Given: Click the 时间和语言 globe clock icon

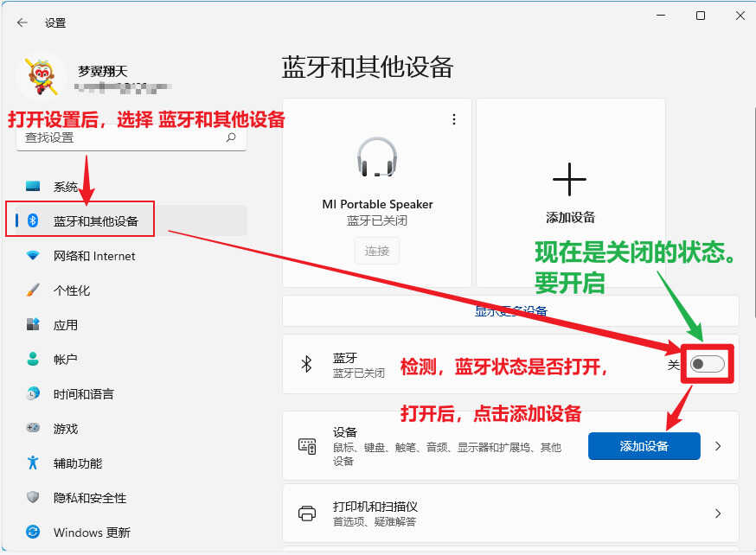Looking at the screenshot, I should [33, 393].
